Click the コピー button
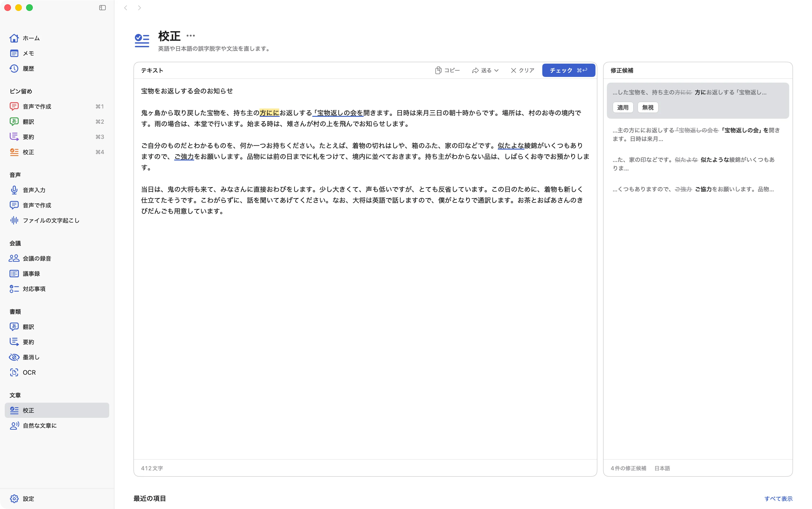This screenshot has width=812, height=509. coord(447,70)
